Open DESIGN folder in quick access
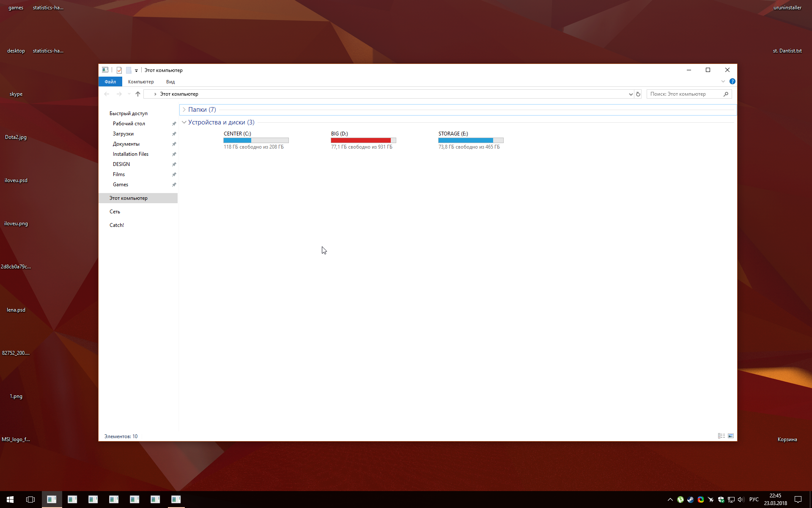The width and height of the screenshot is (812, 508). tap(121, 164)
